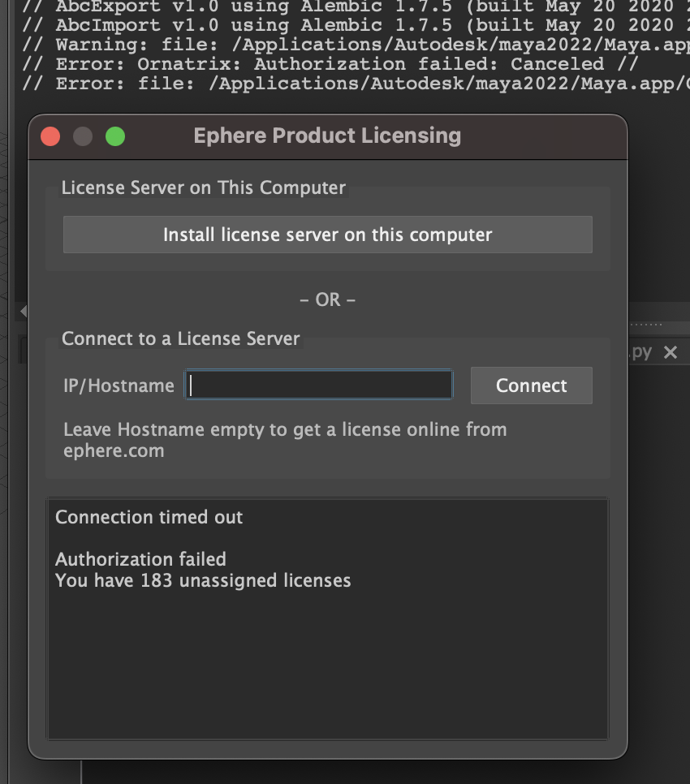Click the gray minimize window button
Viewport: 690px width, 784px height.
[83, 136]
